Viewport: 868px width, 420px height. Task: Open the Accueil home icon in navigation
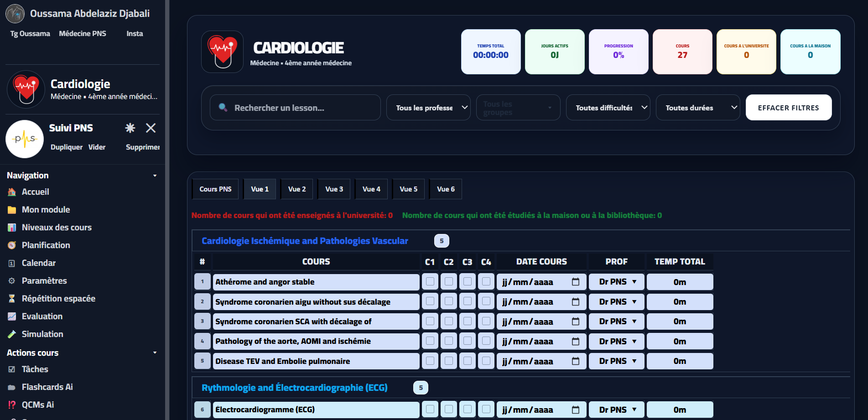12,192
